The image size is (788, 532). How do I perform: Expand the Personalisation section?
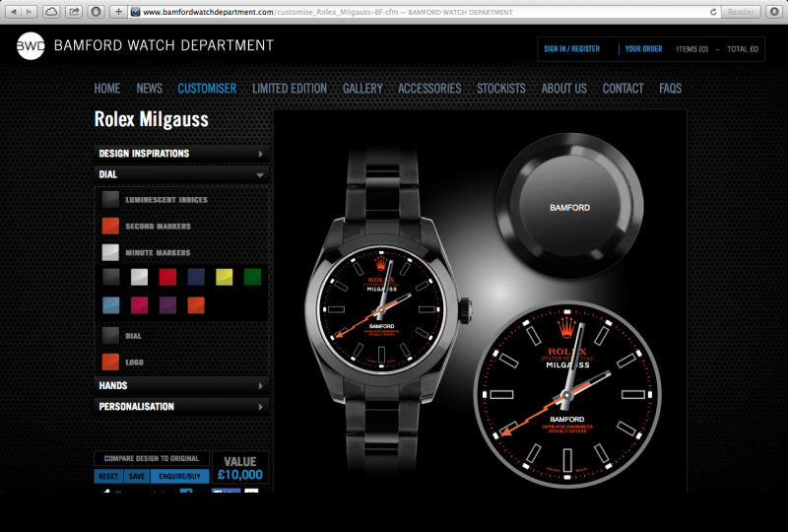click(x=181, y=406)
